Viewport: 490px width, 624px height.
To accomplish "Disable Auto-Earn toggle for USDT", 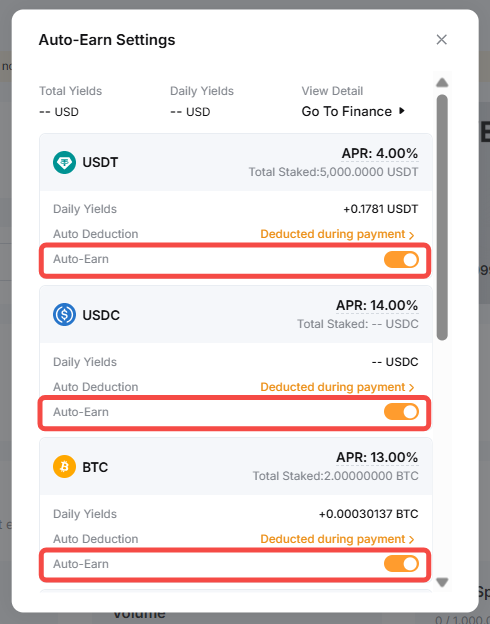I will click(401, 259).
